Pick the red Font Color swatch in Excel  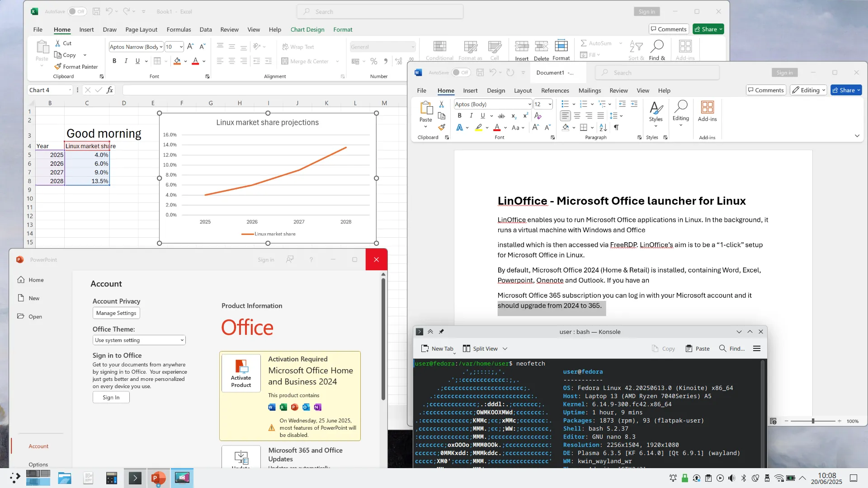click(x=195, y=63)
